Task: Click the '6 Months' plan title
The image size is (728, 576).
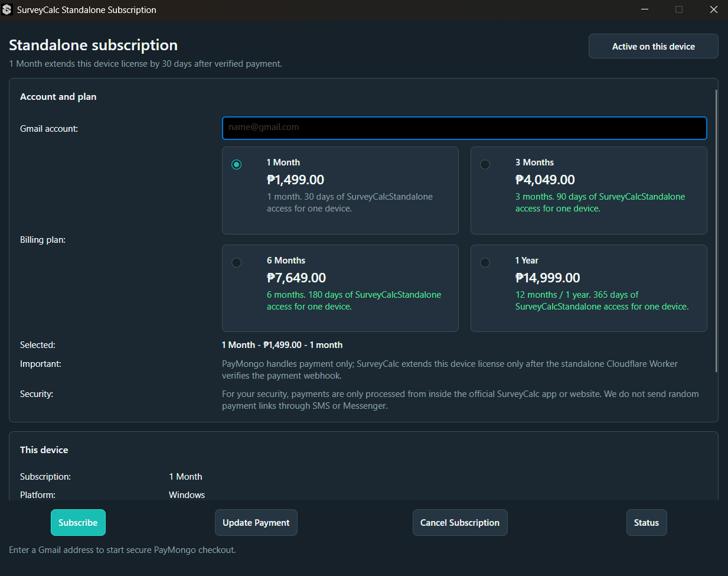Action: (x=286, y=261)
